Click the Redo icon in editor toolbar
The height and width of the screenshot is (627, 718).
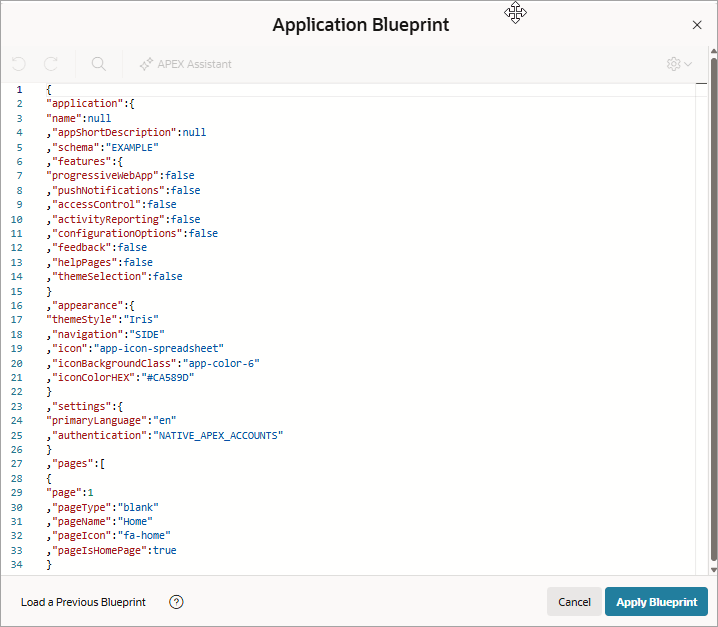pyautogui.click(x=51, y=64)
